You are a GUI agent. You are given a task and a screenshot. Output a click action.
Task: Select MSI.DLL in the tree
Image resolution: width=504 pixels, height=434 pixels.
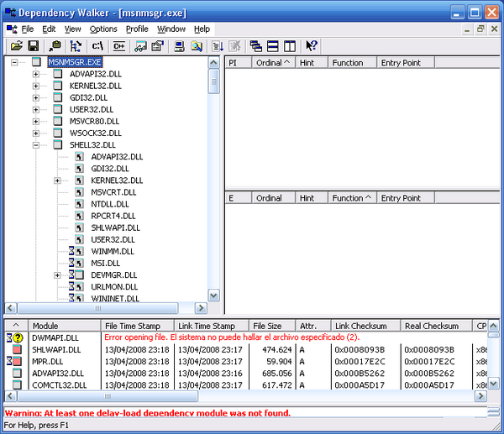[106, 263]
